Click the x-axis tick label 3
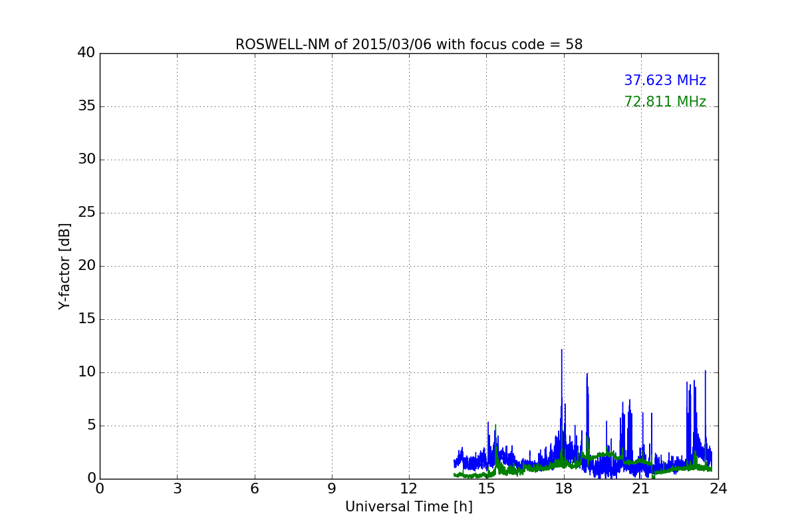This screenshot has width=798, height=532. point(177,489)
